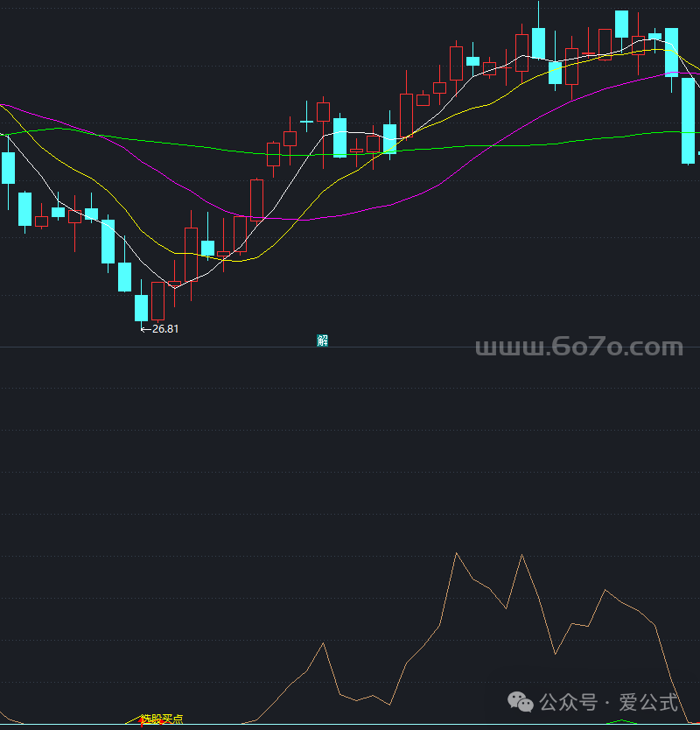The image size is (700, 730).
Task: Select the long cyan candlestick at far right
Action: pyautogui.click(x=689, y=121)
